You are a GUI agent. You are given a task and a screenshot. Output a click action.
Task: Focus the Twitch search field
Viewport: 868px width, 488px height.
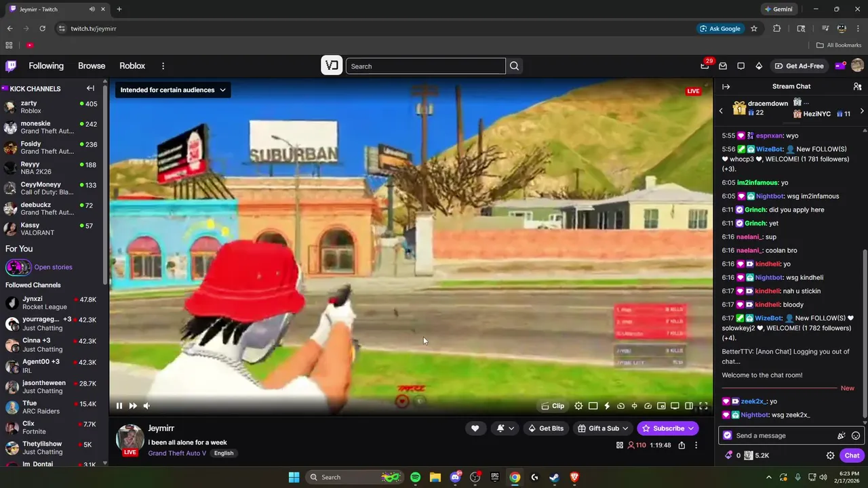pyautogui.click(x=426, y=66)
